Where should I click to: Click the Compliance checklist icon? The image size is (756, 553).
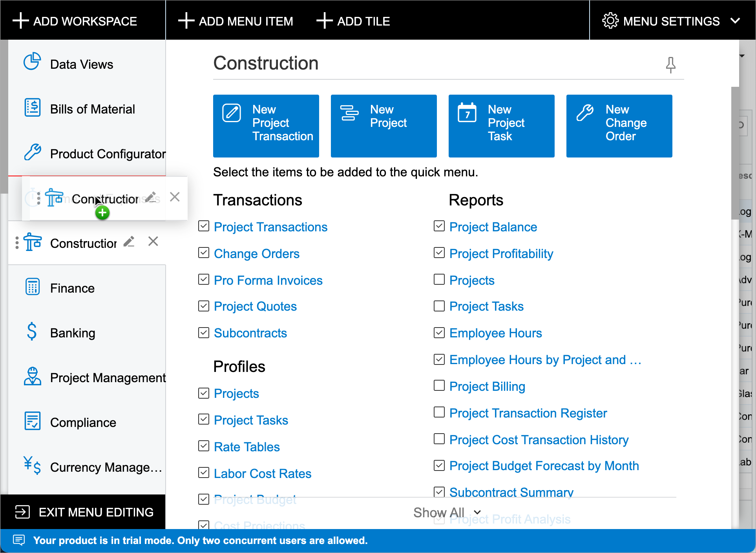click(32, 421)
